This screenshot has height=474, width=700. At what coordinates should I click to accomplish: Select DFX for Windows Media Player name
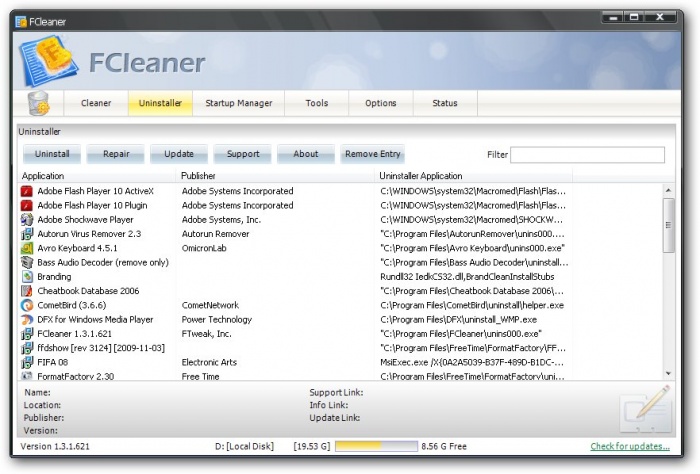pyautogui.click(x=95, y=320)
